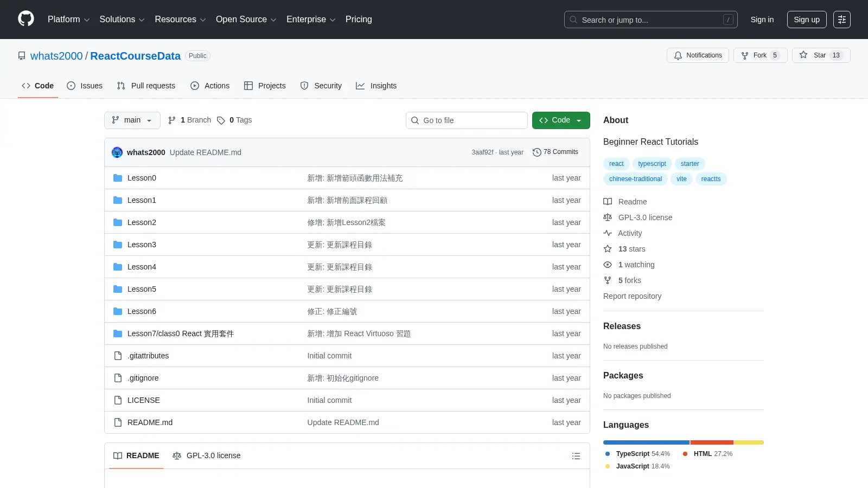868x488 pixels.
Task: Click the JavaScript yellow segment of language bar
Action: point(749,442)
